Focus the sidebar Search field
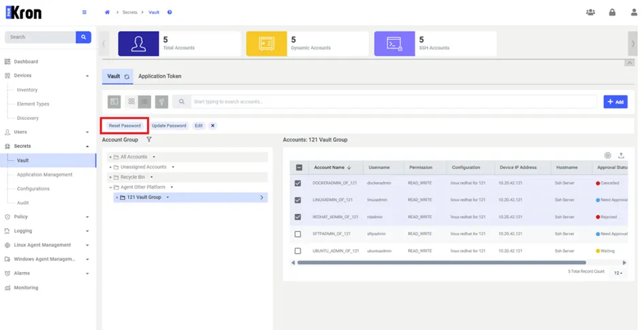This screenshot has height=330, width=644. point(40,37)
